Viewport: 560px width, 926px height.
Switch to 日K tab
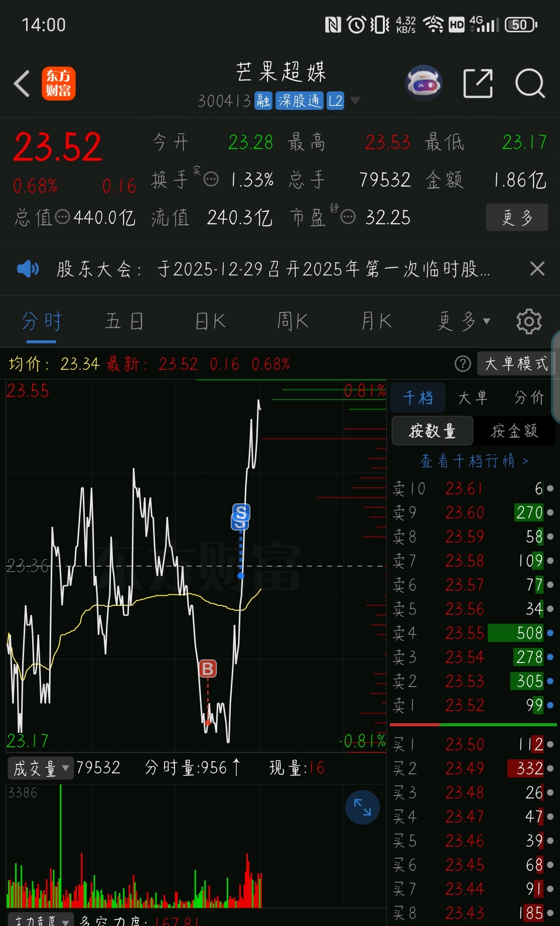210,321
